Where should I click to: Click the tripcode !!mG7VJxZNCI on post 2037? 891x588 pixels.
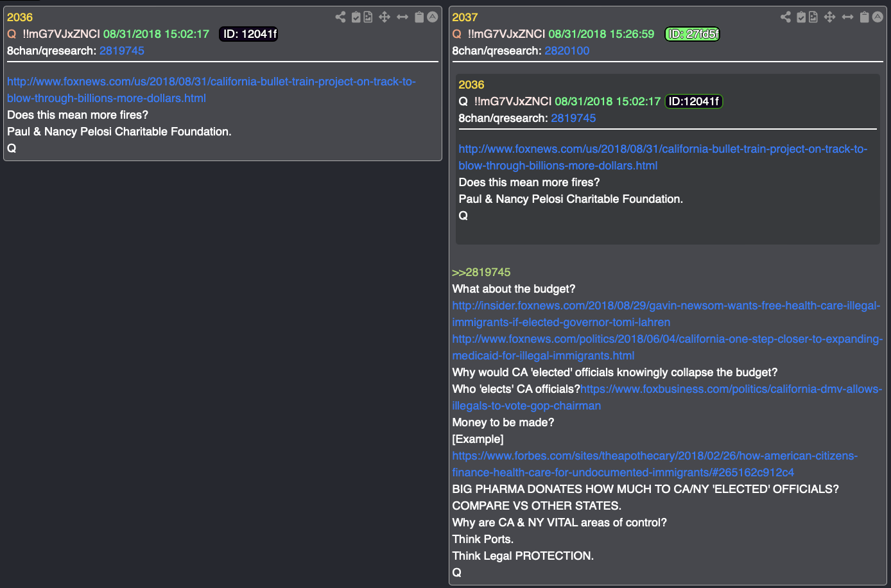point(506,34)
